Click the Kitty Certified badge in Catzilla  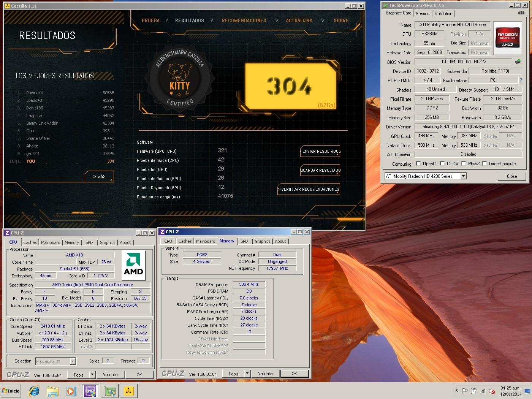[x=180, y=79]
